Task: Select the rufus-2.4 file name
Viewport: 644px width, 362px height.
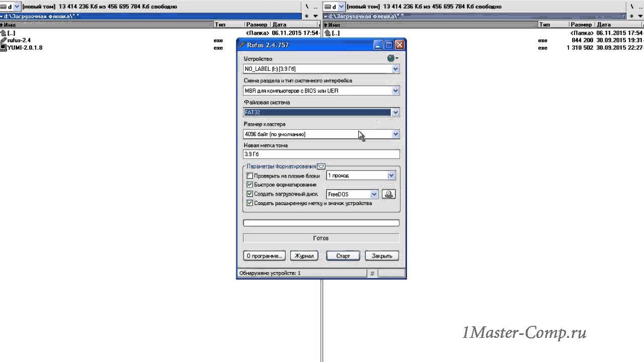Action: (x=19, y=40)
